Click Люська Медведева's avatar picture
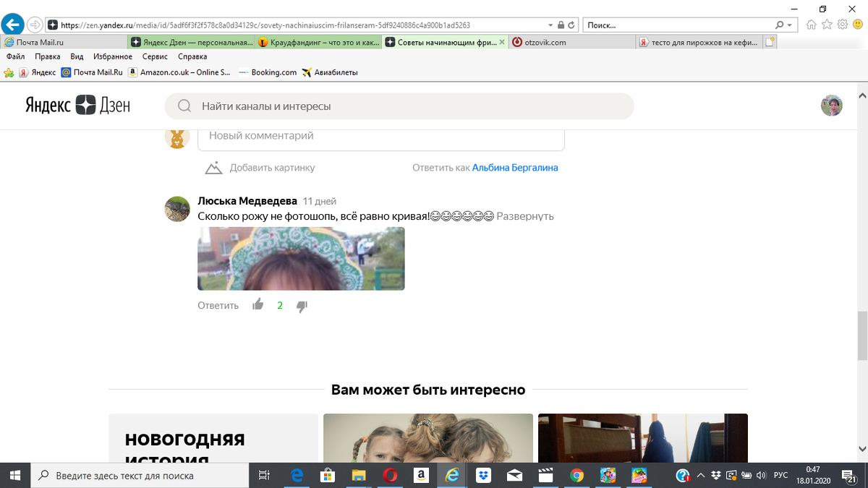The height and width of the screenshot is (488, 868). [177, 209]
